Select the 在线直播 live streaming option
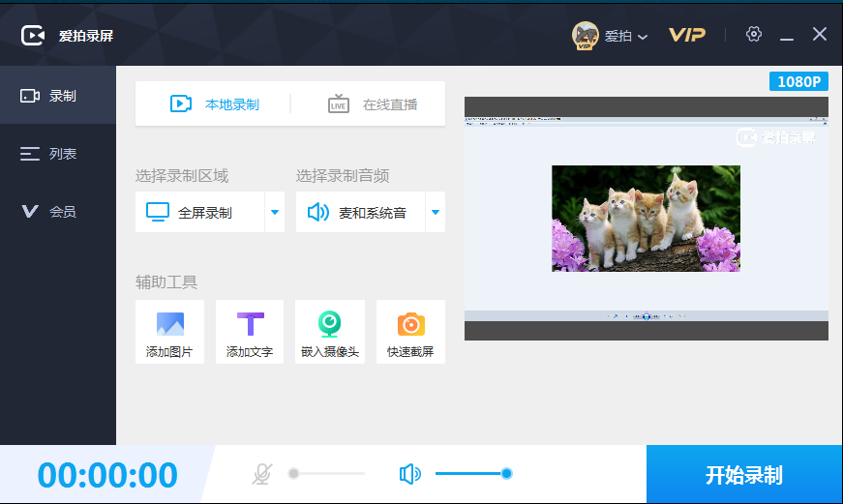 coord(373,104)
